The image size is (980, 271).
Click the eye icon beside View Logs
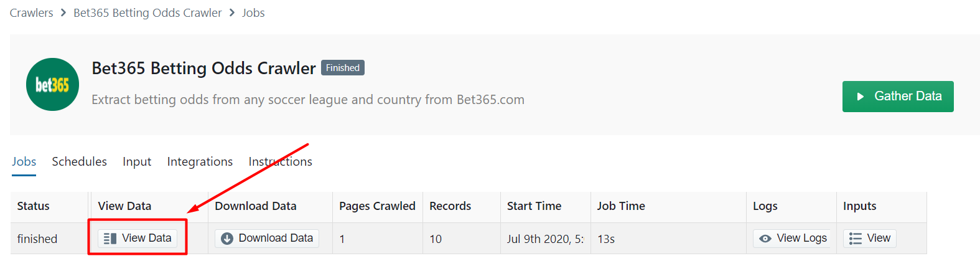(765, 239)
